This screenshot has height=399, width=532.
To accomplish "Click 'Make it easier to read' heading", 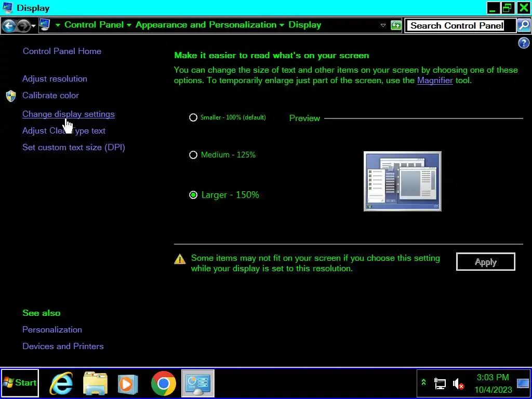I will [x=271, y=55].
